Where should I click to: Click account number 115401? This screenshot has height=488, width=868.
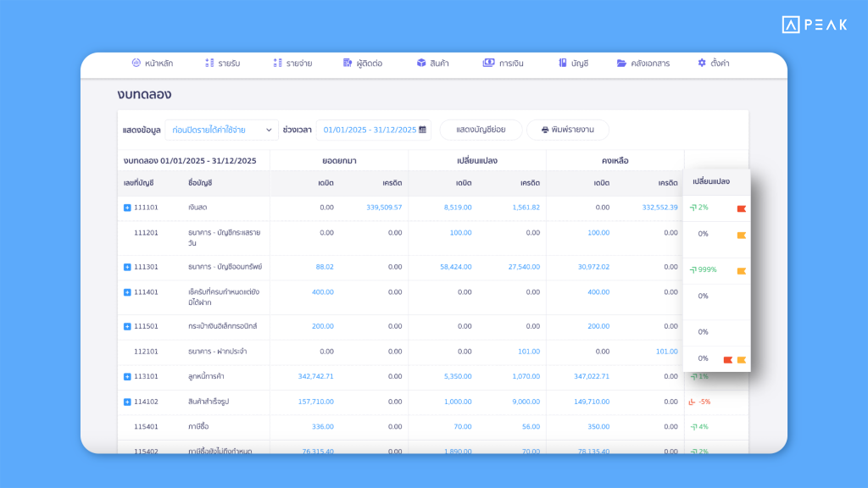146,427
